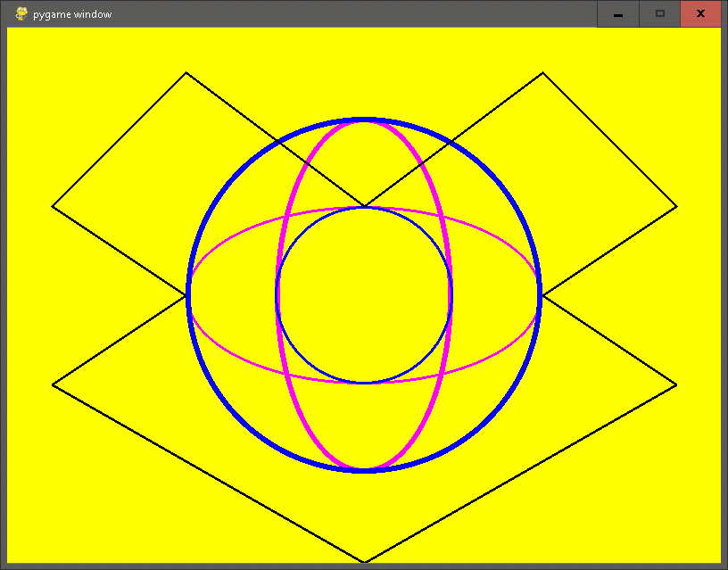Viewport: 728px width, 570px height.
Task: Minimize the pygame window
Action: (618, 14)
